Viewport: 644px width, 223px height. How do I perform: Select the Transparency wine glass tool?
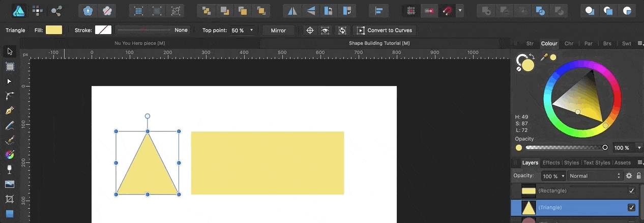coord(10,169)
